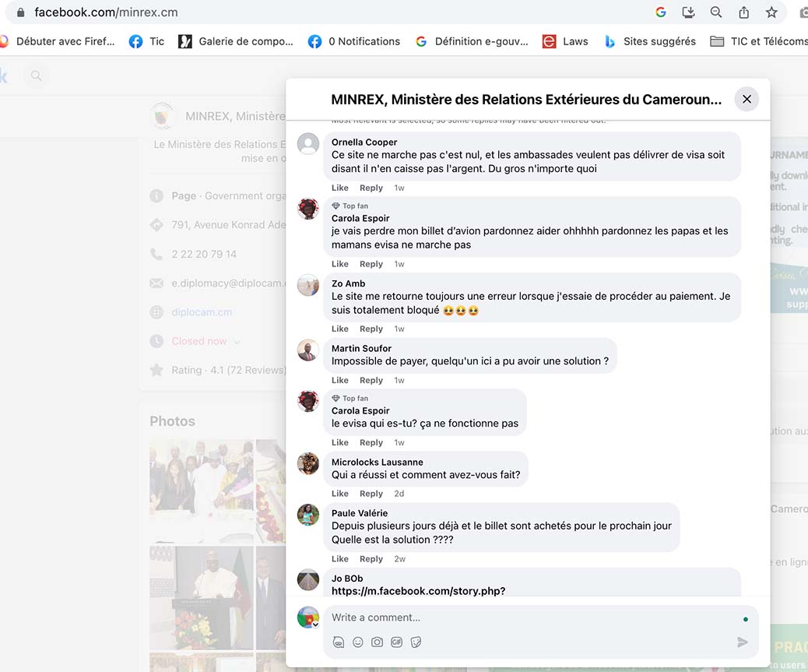Image resolution: width=808 pixels, height=672 pixels.
Task: Close the MINREX post dialog
Action: pos(747,99)
